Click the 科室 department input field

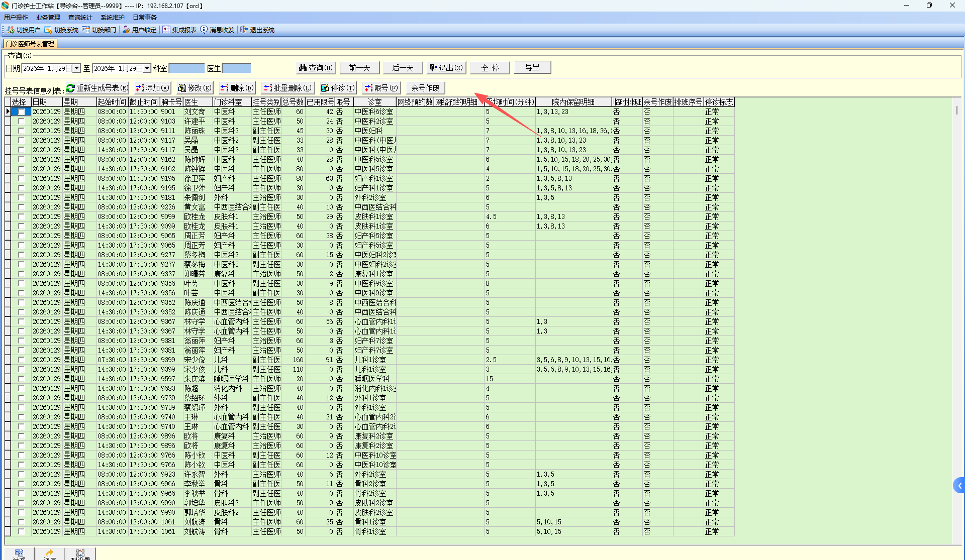[x=186, y=68]
